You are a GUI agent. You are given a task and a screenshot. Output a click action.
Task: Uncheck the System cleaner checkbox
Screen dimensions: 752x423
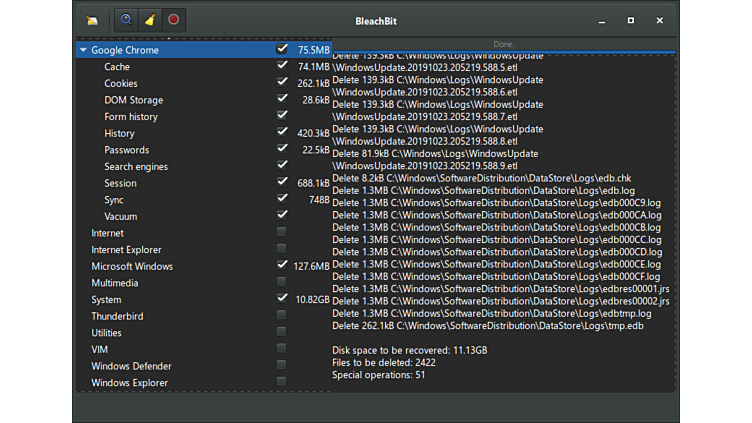[282, 298]
